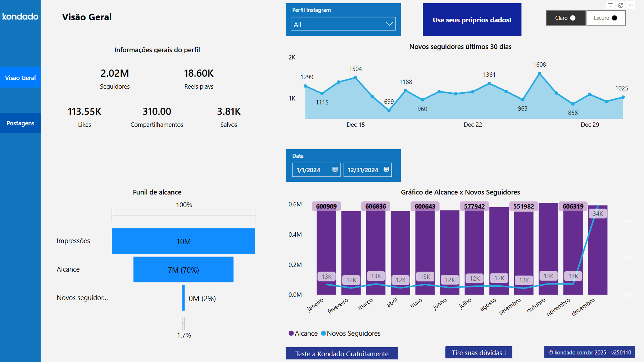
Task: Open the more options ellipsis menu
Action: tap(631, 5)
